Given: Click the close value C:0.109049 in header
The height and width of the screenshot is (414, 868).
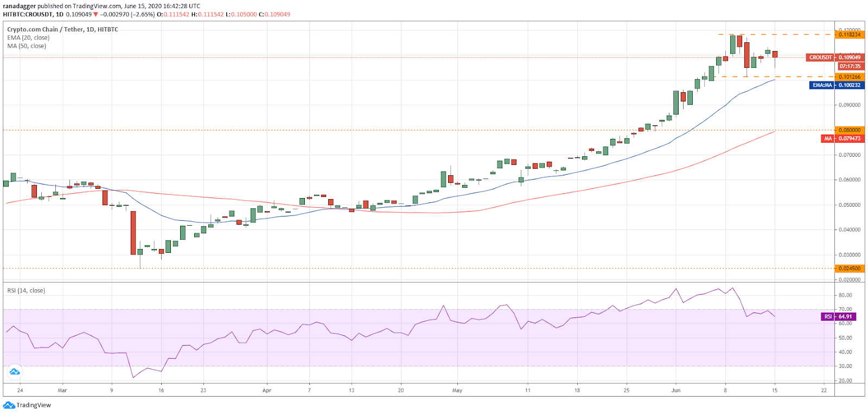Looking at the screenshot, I should point(275,14).
